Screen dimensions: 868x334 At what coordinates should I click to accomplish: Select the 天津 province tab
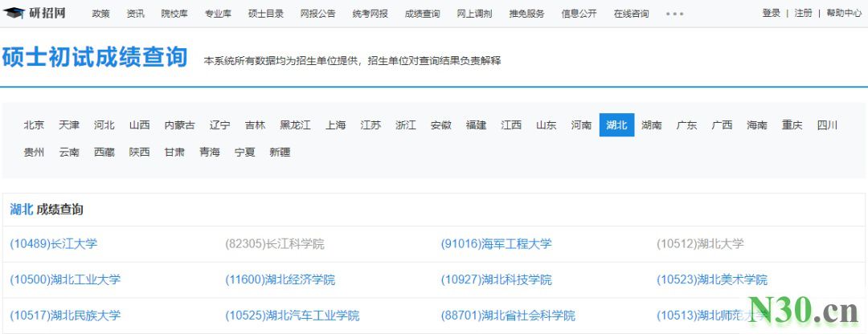tap(69, 125)
